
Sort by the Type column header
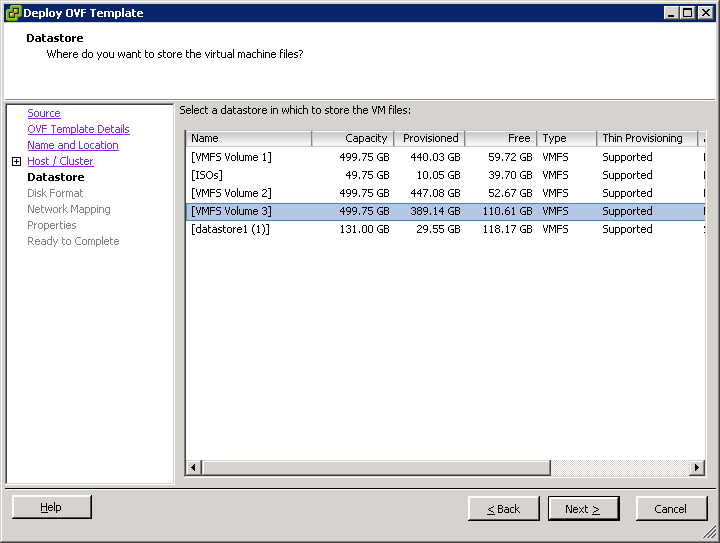click(x=567, y=138)
